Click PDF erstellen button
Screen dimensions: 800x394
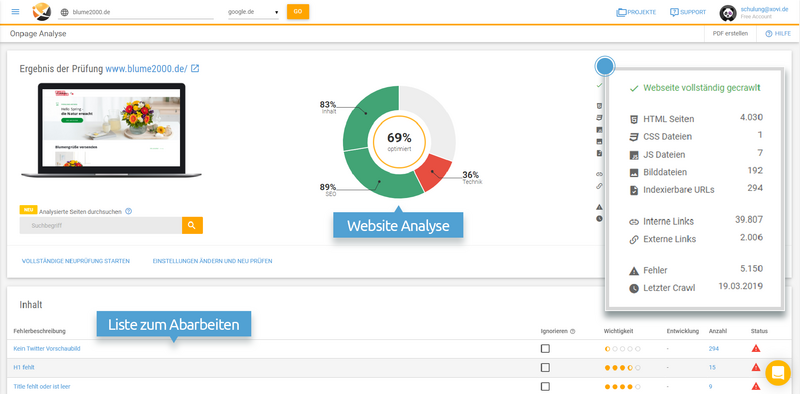click(x=730, y=34)
